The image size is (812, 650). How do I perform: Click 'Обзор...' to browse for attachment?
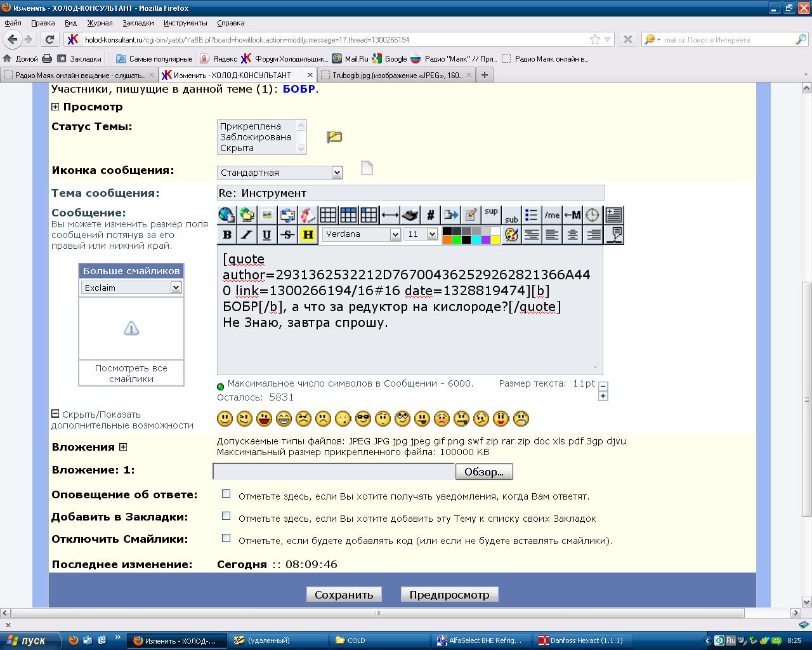pos(484,472)
